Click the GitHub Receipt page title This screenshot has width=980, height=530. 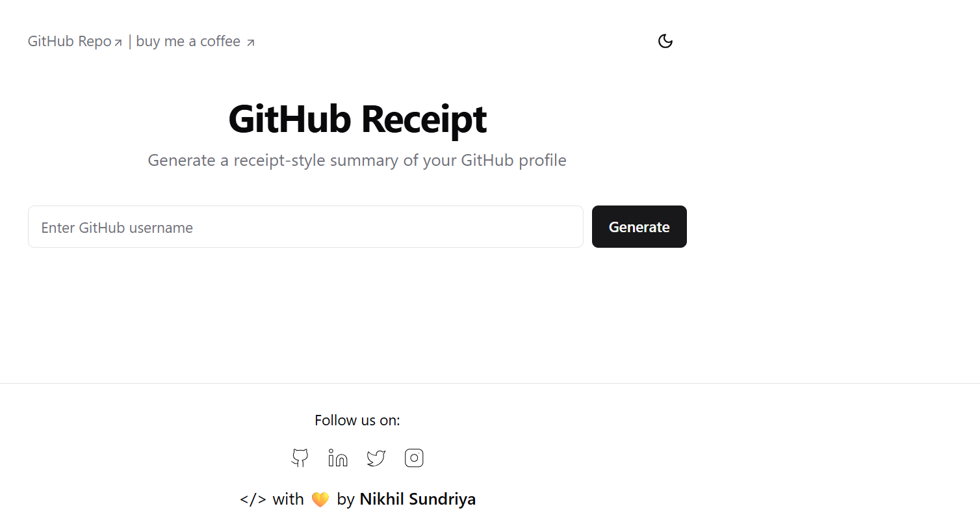click(x=357, y=119)
